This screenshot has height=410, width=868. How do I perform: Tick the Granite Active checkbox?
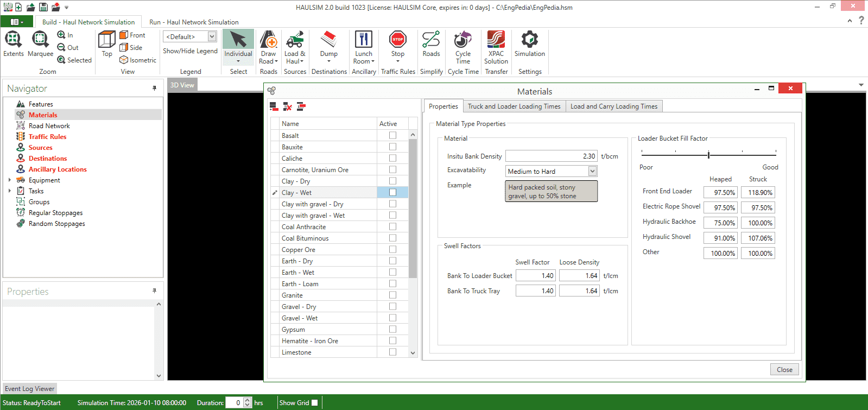tap(392, 295)
